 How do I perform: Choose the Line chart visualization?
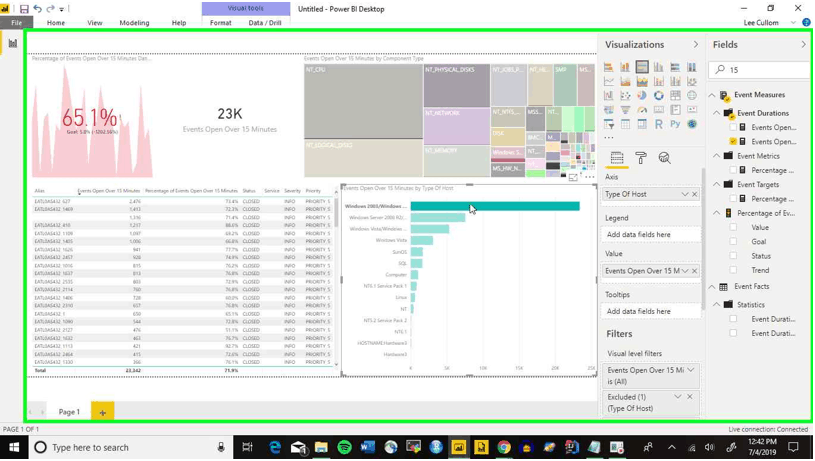609,82
